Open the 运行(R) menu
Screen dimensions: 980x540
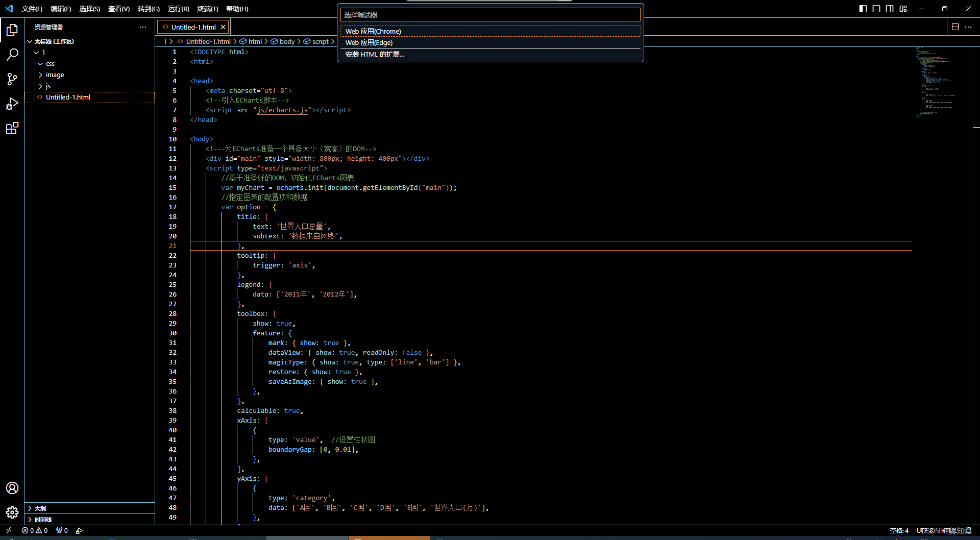[178, 9]
